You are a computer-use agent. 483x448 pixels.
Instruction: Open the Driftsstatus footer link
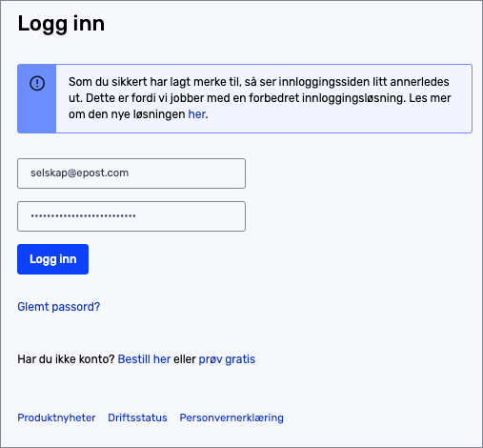pyautogui.click(x=137, y=417)
